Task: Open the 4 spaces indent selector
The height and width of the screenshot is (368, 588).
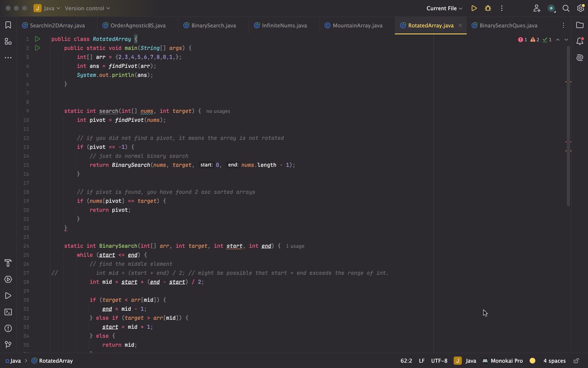Action: coord(554,361)
